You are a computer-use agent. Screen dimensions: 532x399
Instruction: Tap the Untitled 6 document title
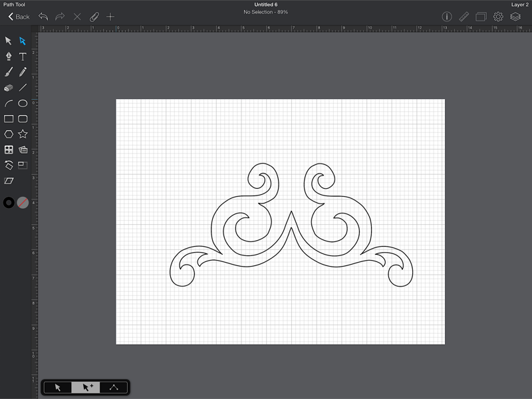coord(266,5)
